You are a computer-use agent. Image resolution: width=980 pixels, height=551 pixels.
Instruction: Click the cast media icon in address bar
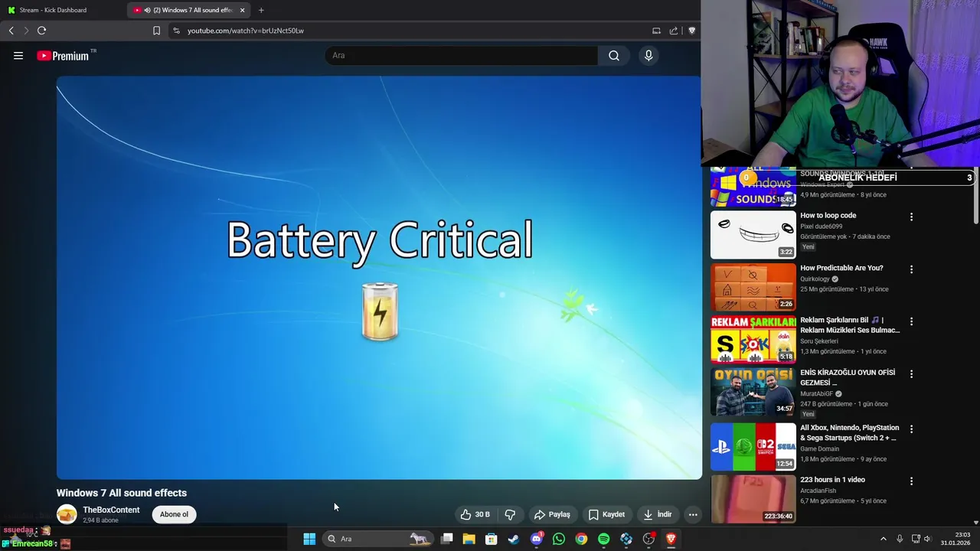pyautogui.click(x=656, y=31)
